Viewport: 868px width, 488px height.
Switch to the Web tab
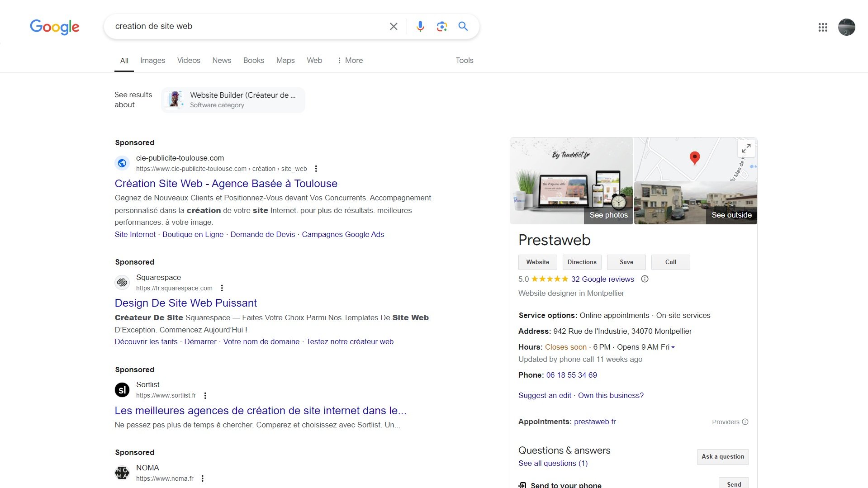tap(314, 61)
